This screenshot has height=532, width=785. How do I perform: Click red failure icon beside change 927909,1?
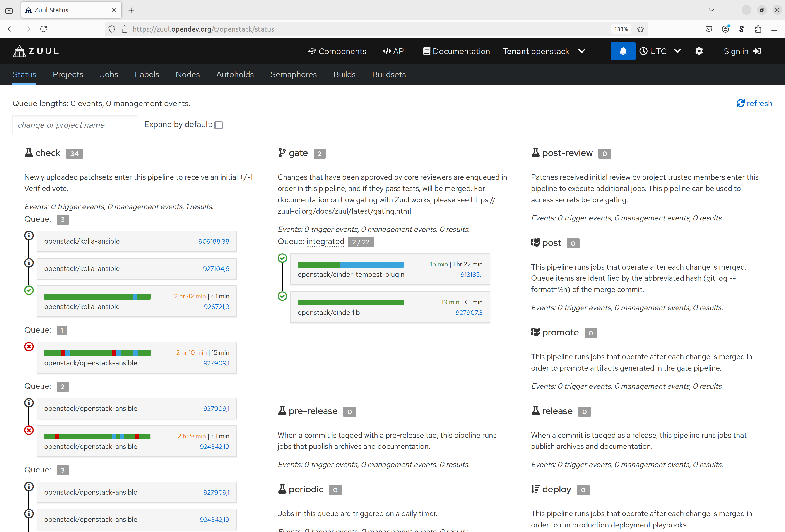tap(29, 346)
